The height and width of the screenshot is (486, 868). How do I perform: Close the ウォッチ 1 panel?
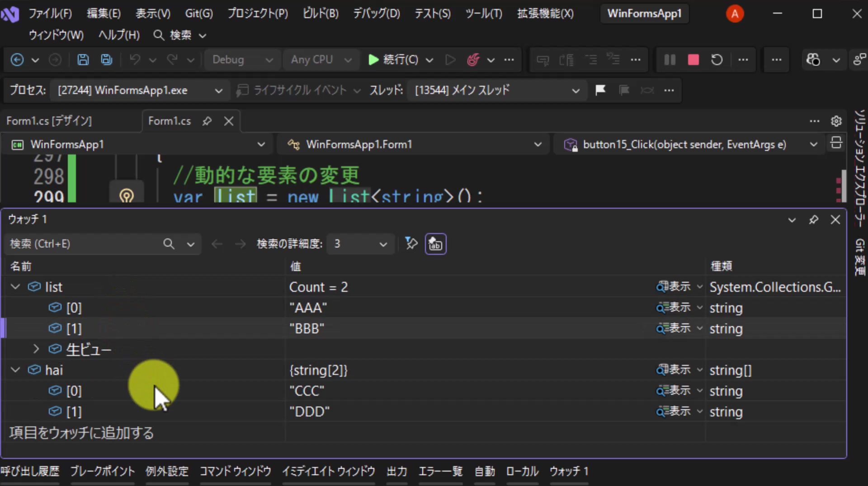click(x=835, y=220)
